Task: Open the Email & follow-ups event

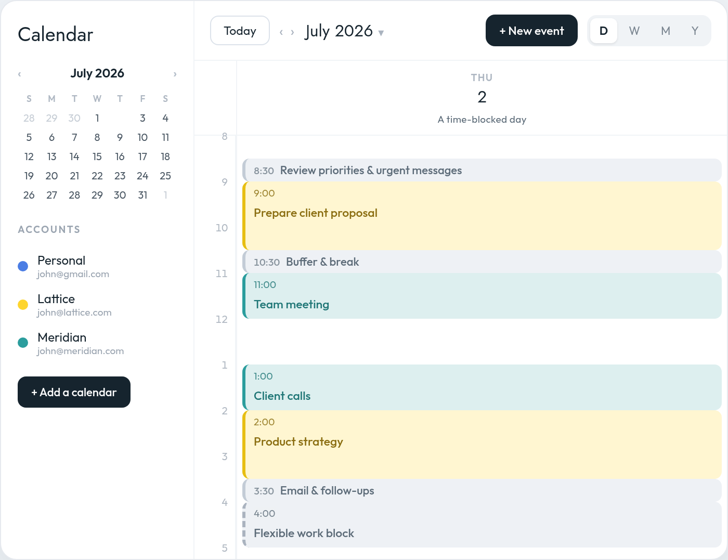Action: (482, 490)
